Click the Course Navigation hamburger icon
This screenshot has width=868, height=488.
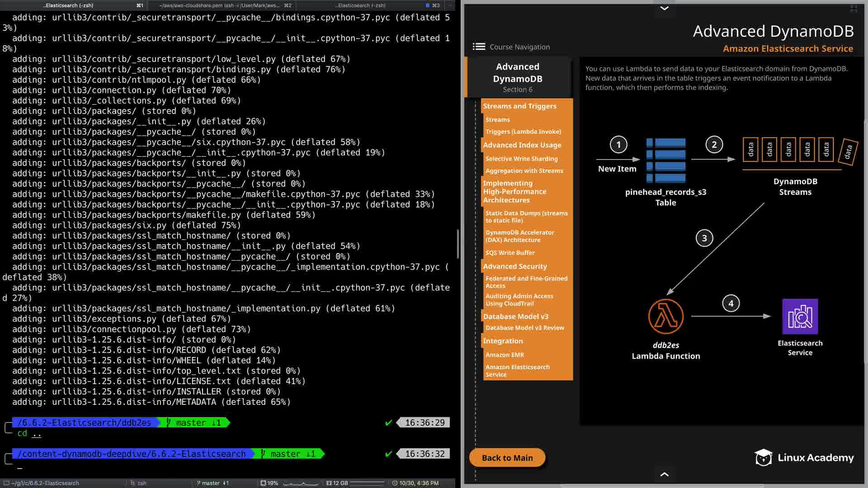[x=479, y=47]
